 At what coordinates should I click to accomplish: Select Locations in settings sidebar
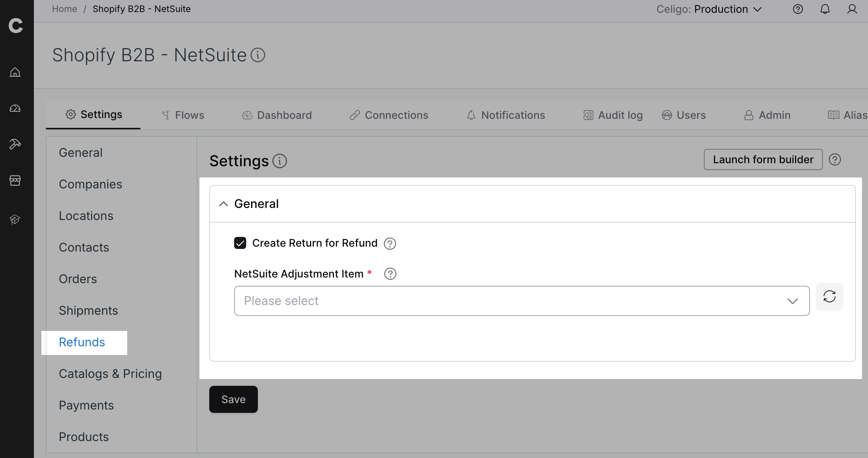[x=86, y=216]
